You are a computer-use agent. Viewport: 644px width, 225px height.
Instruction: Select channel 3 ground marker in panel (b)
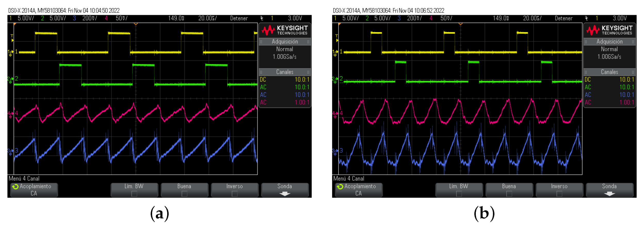pos(335,151)
